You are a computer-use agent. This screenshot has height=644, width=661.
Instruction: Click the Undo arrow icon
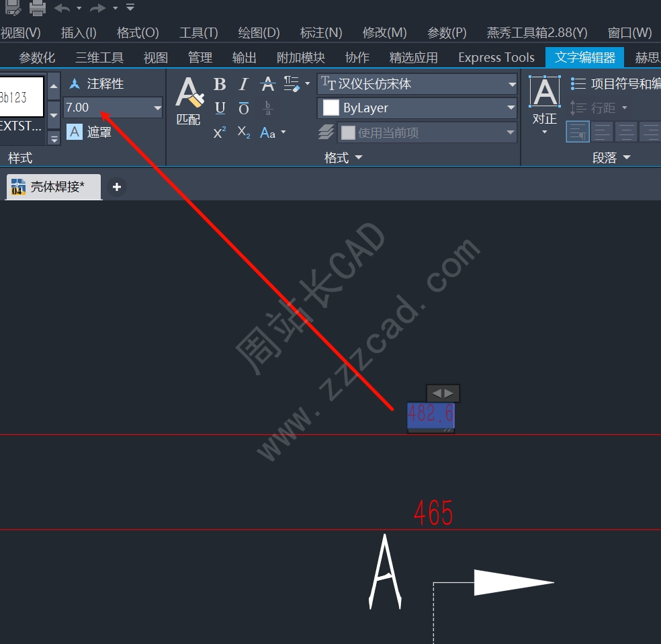62,8
